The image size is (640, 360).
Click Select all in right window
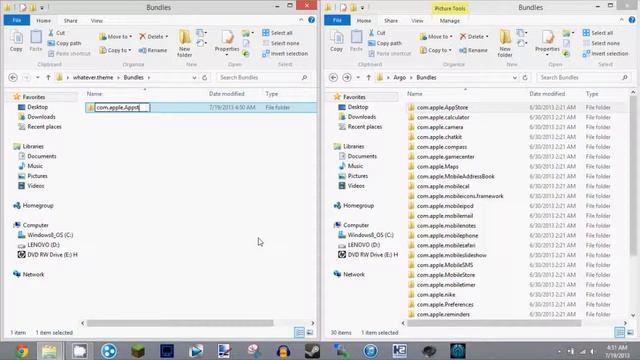point(598,33)
